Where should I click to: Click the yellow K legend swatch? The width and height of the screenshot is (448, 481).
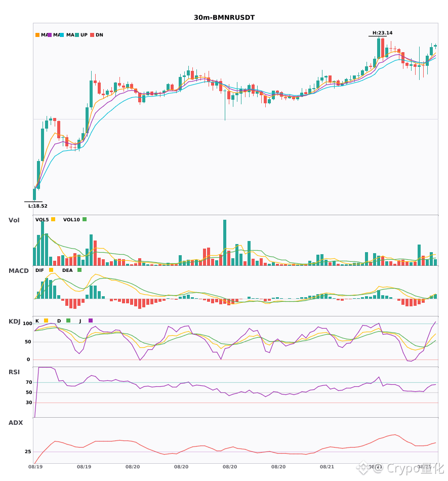pos(46,320)
